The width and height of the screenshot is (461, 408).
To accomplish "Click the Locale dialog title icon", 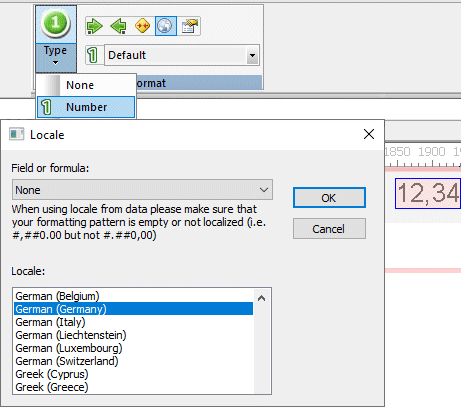I will 16,134.
